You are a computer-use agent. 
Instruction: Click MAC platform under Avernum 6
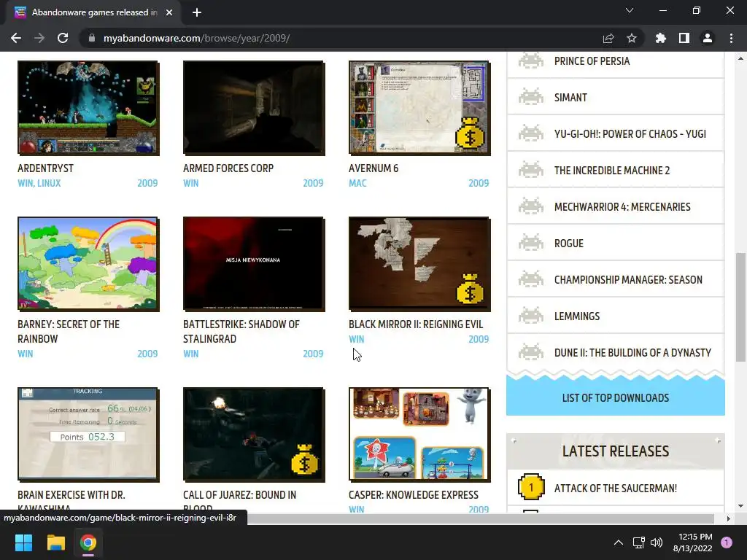tap(357, 183)
